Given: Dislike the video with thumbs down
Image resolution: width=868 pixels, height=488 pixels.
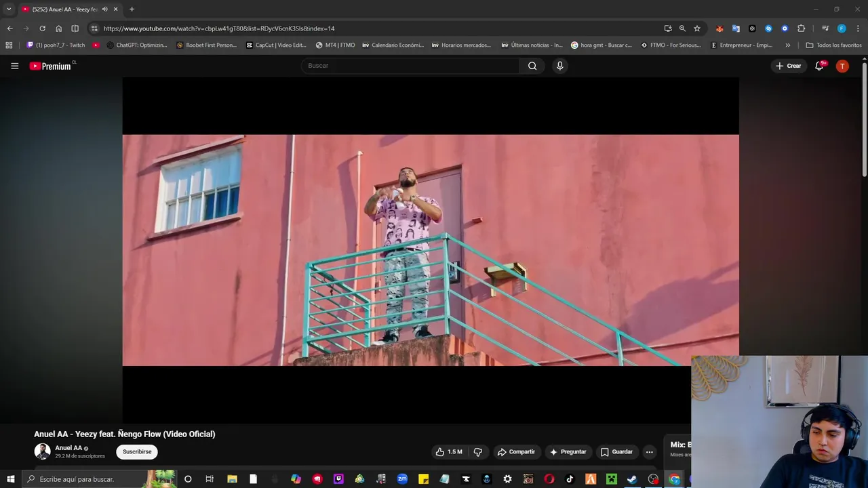Looking at the screenshot, I should click(478, 452).
